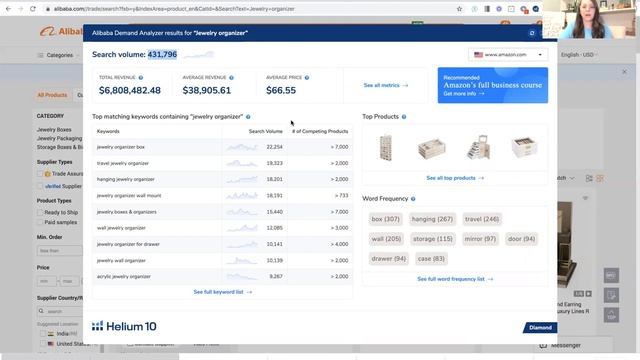Click info icon beside Top Products

(x=404, y=117)
